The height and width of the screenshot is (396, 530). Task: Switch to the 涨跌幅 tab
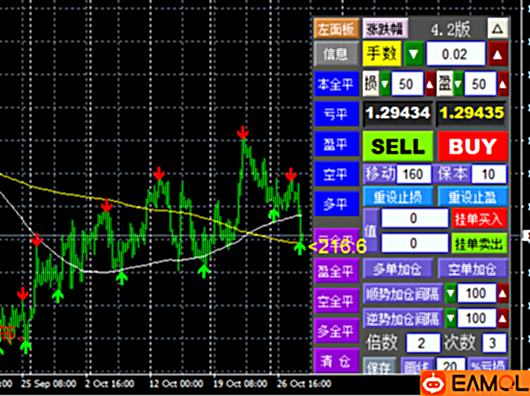(385, 28)
